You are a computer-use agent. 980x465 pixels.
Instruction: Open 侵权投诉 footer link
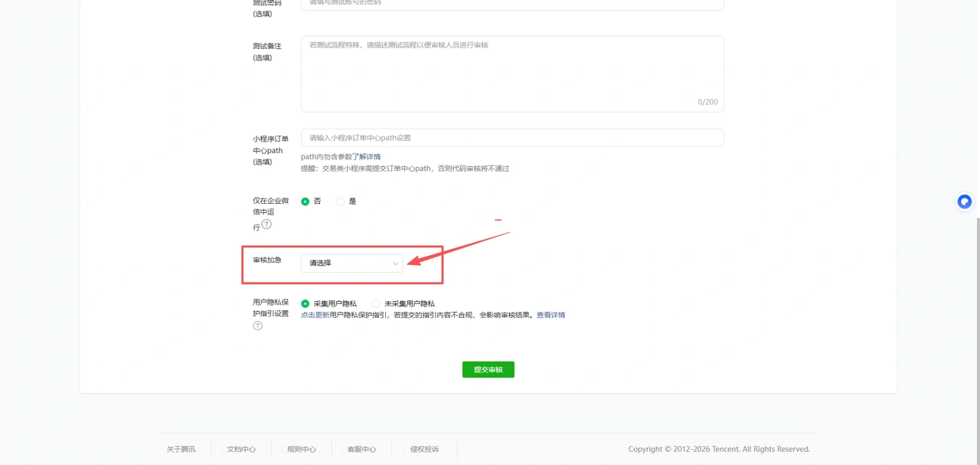pyautogui.click(x=424, y=449)
